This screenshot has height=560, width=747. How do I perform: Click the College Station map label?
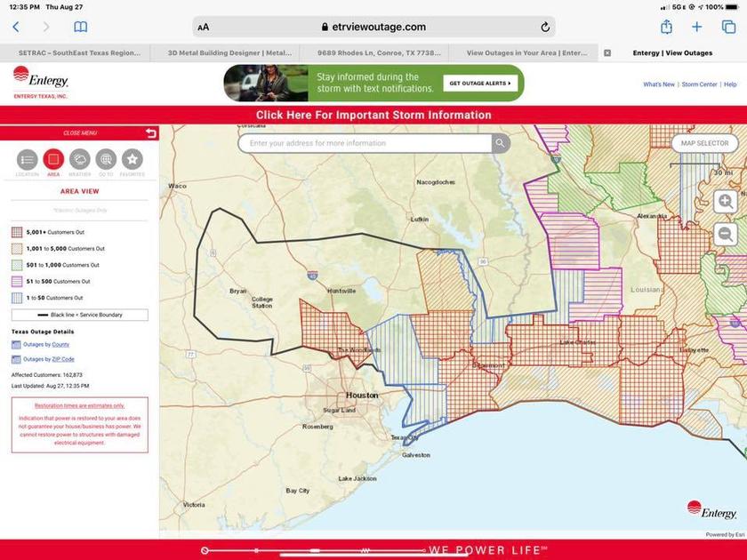[262, 302]
